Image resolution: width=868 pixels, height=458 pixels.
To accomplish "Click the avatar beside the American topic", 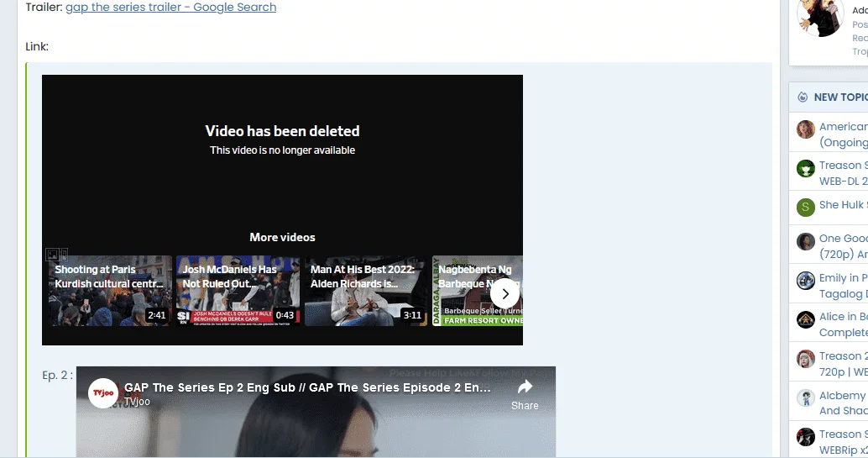I will [805, 129].
